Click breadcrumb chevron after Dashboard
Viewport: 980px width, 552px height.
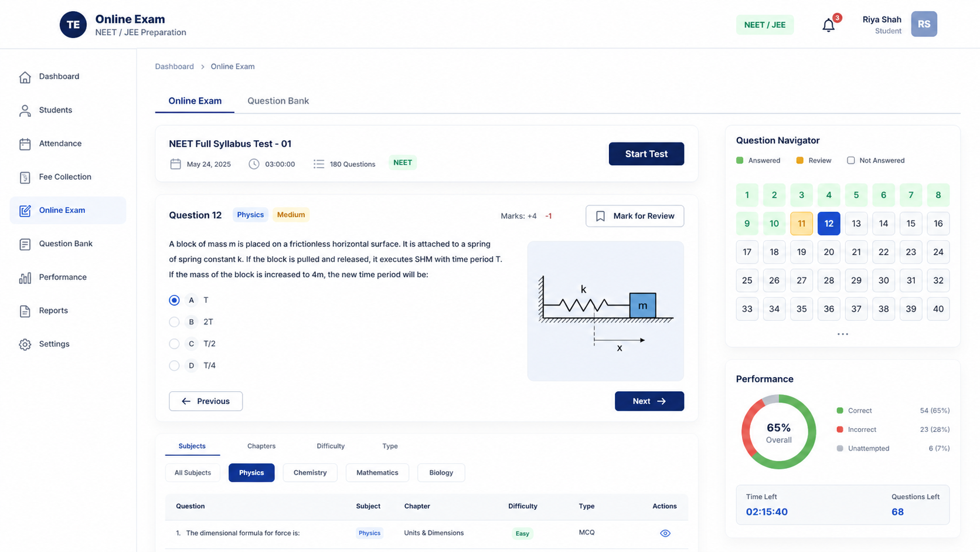[202, 67]
